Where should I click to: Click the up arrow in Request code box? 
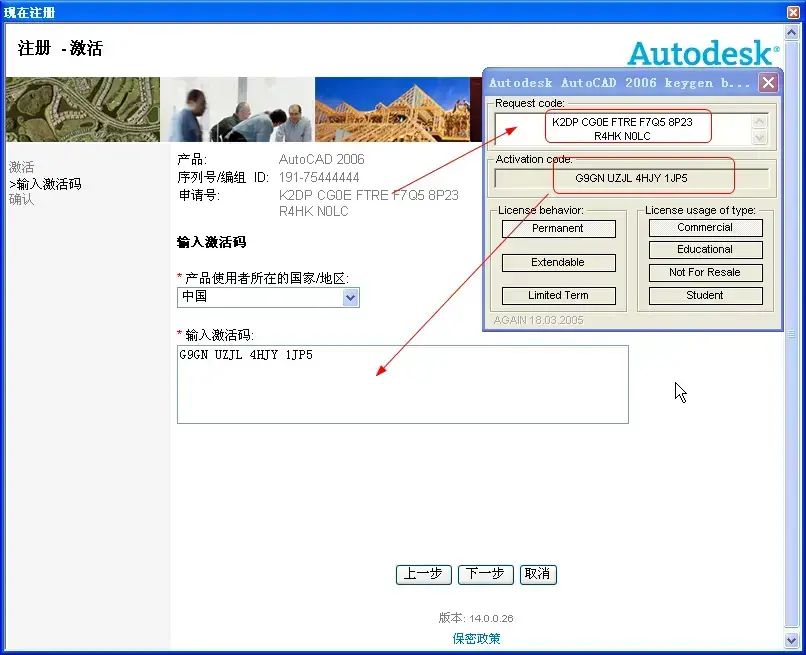[x=759, y=121]
